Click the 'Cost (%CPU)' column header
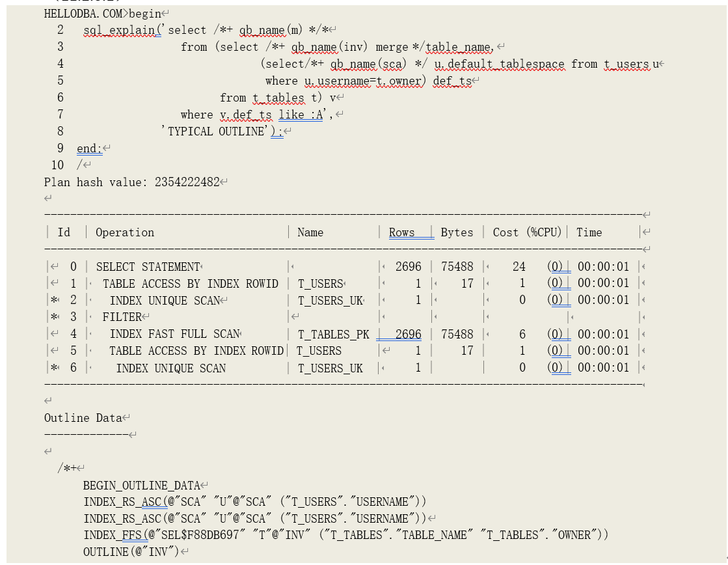 [x=527, y=232]
